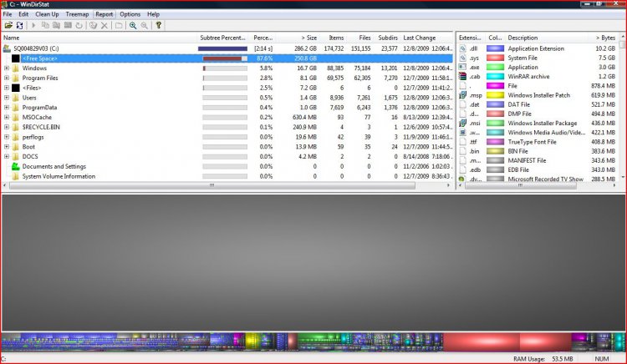Expand the Users folder node
The image size is (627, 364).
coord(7,98)
